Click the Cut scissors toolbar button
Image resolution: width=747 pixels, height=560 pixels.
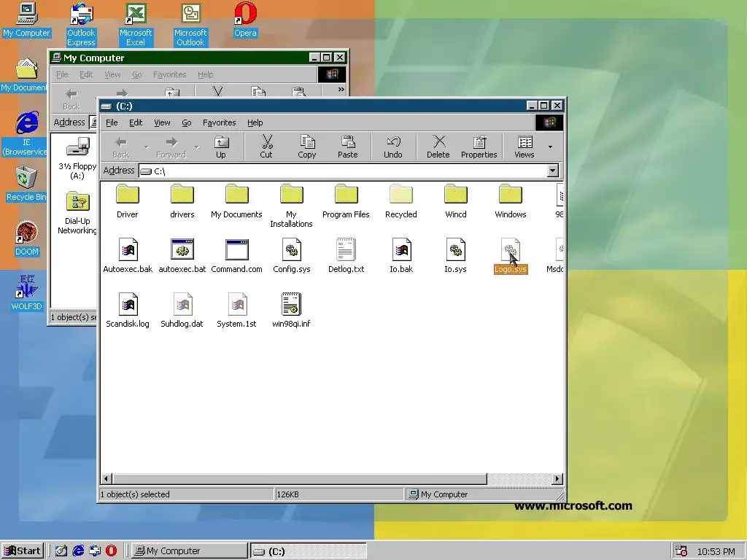coord(266,147)
